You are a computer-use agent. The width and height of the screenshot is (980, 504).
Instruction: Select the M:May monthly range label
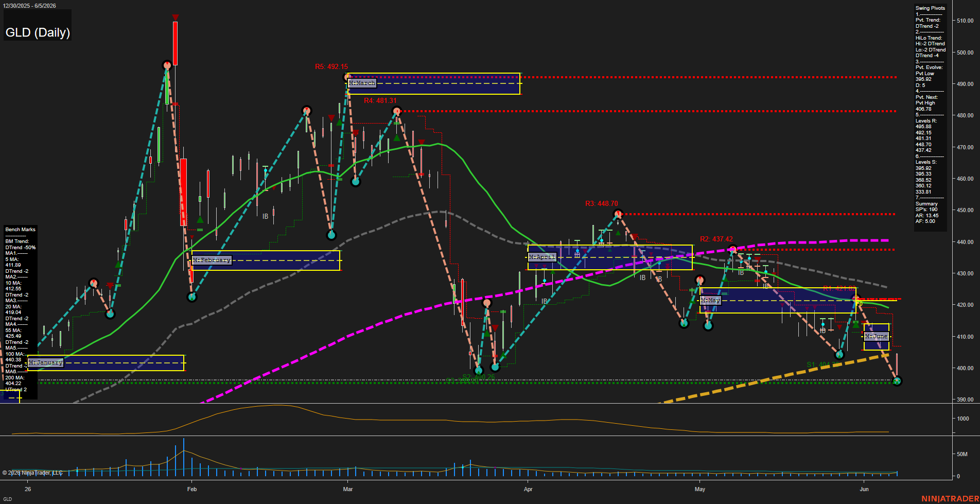coord(710,300)
